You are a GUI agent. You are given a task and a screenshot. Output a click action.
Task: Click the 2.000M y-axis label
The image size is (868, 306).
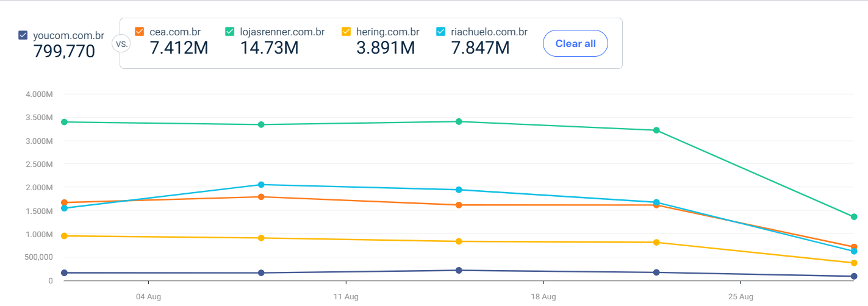pos(39,187)
